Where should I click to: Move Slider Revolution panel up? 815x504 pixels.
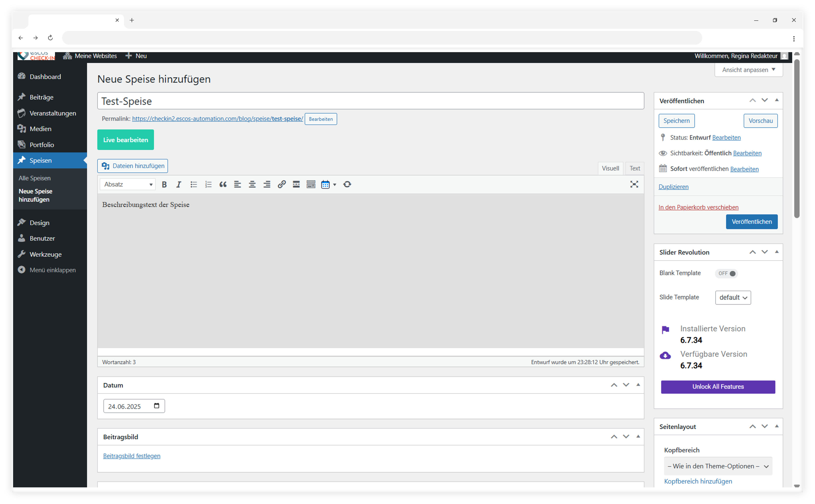point(753,252)
